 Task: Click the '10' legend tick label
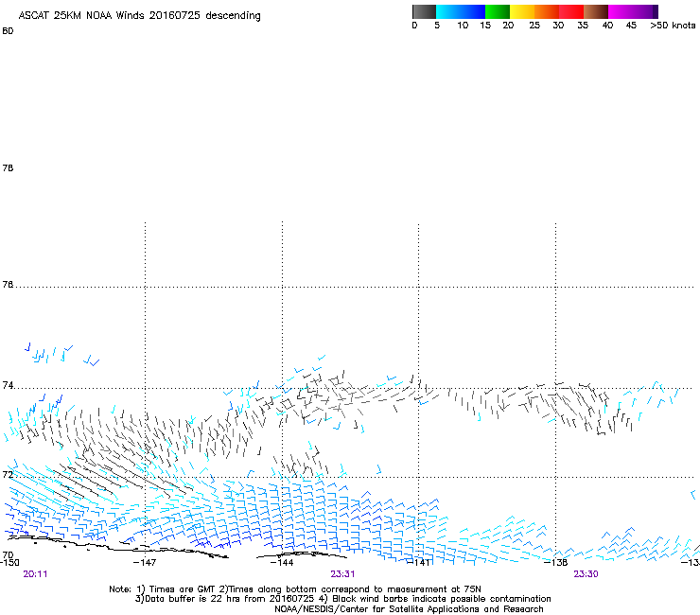click(463, 26)
